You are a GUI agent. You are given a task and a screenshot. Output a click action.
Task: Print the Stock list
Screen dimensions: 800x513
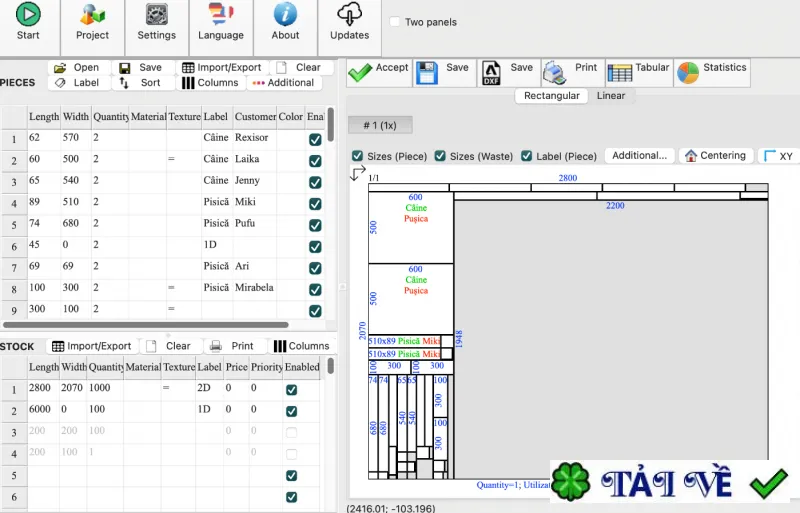pos(233,346)
